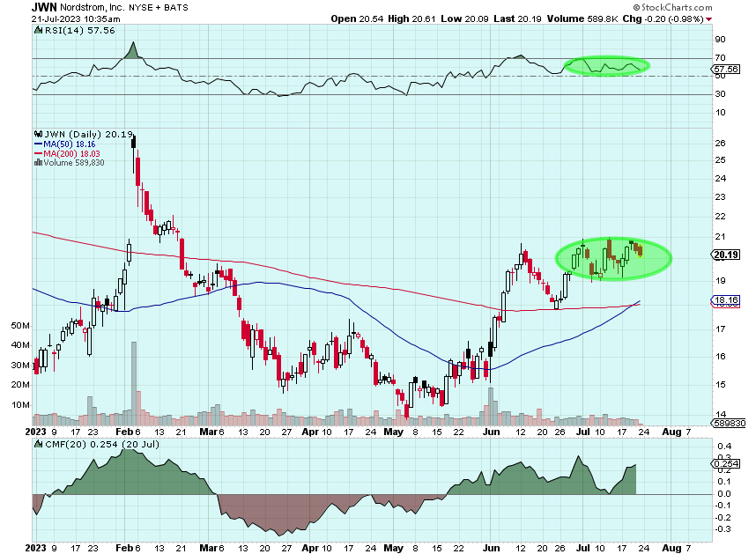This screenshot has width=756, height=554.
Task: Click the 'Nordstrom, Inc.' company name
Action: tap(93, 7)
